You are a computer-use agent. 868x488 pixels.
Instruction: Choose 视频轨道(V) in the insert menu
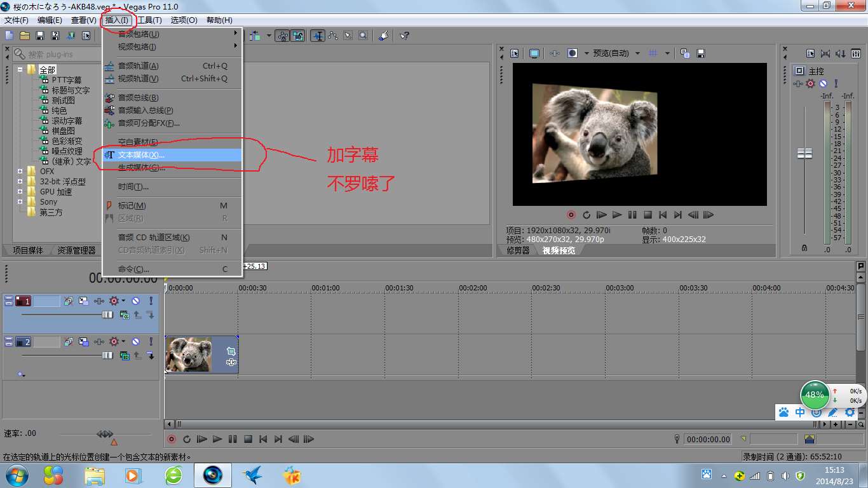[x=172, y=78]
